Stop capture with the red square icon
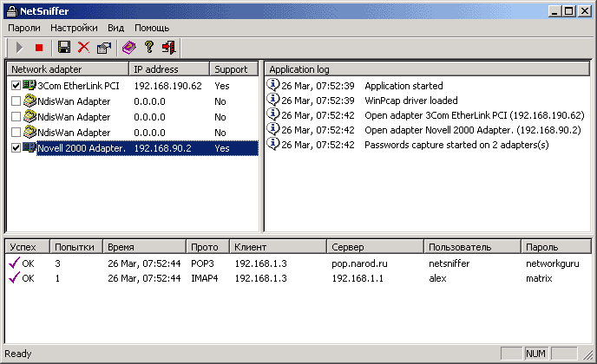 (x=39, y=48)
